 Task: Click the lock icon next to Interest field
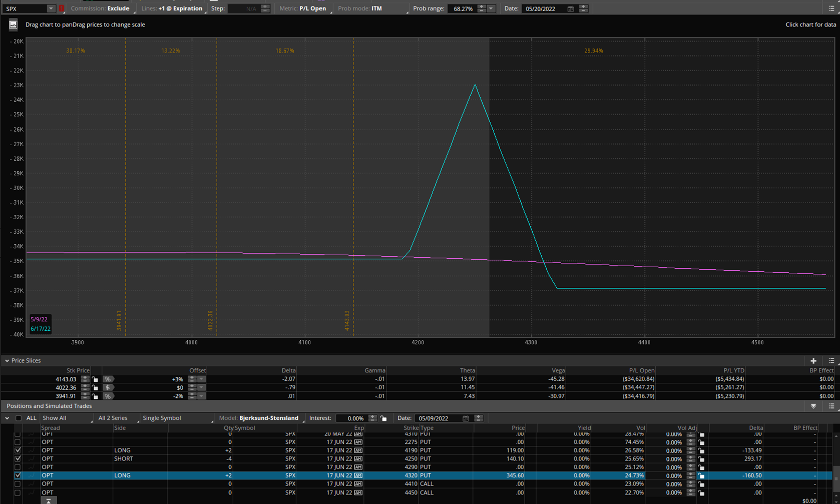[383, 418]
